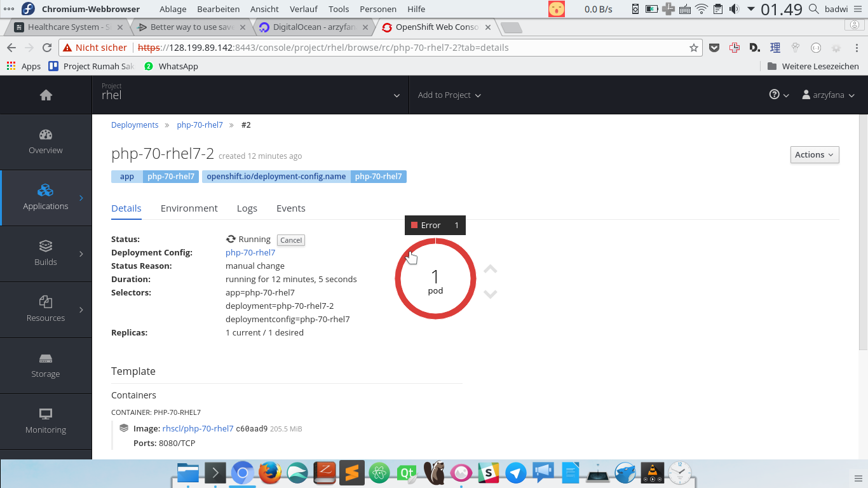Open the Bearbeiten menu
868x488 pixels.
coord(218,9)
